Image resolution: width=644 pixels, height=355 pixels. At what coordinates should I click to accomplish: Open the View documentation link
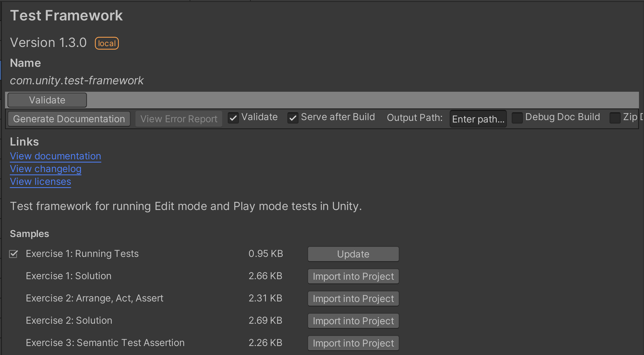click(x=55, y=156)
